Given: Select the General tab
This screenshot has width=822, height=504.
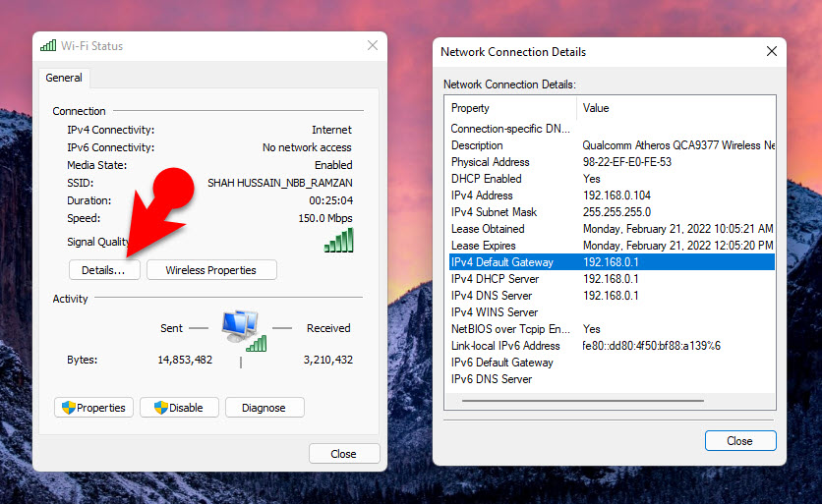Looking at the screenshot, I should [64, 78].
